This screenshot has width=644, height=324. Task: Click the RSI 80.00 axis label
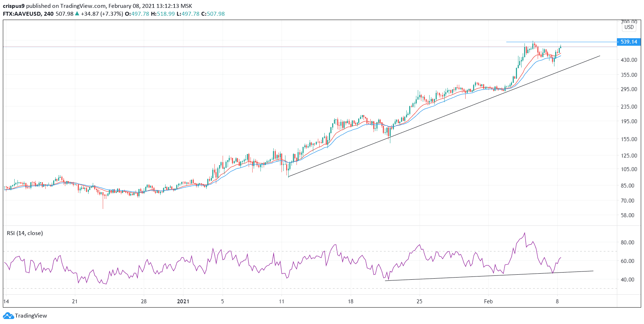(628, 243)
